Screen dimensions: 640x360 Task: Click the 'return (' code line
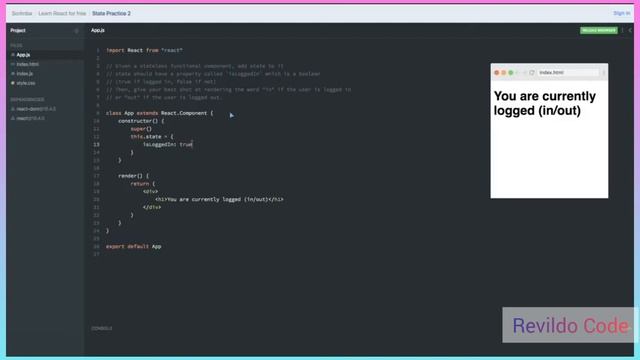[143, 184]
